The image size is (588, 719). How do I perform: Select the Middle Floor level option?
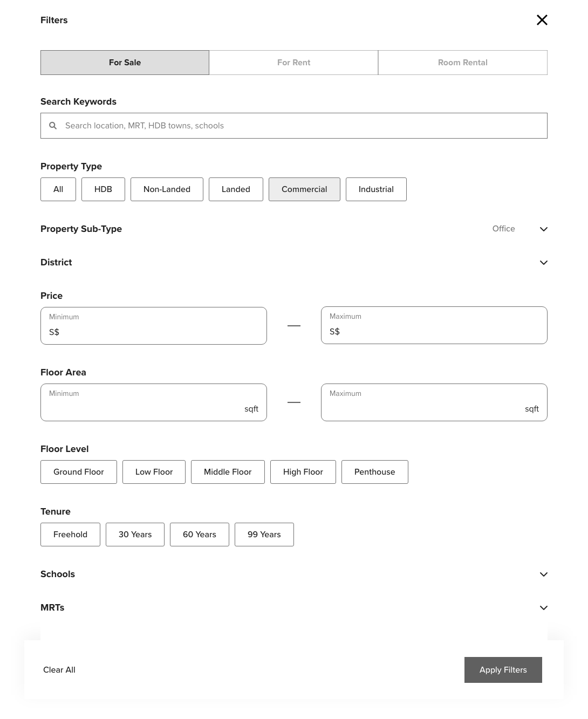point(228,472)
